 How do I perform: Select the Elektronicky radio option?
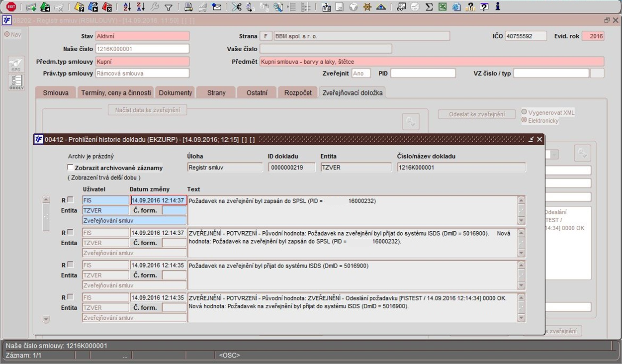click(524, 120)
